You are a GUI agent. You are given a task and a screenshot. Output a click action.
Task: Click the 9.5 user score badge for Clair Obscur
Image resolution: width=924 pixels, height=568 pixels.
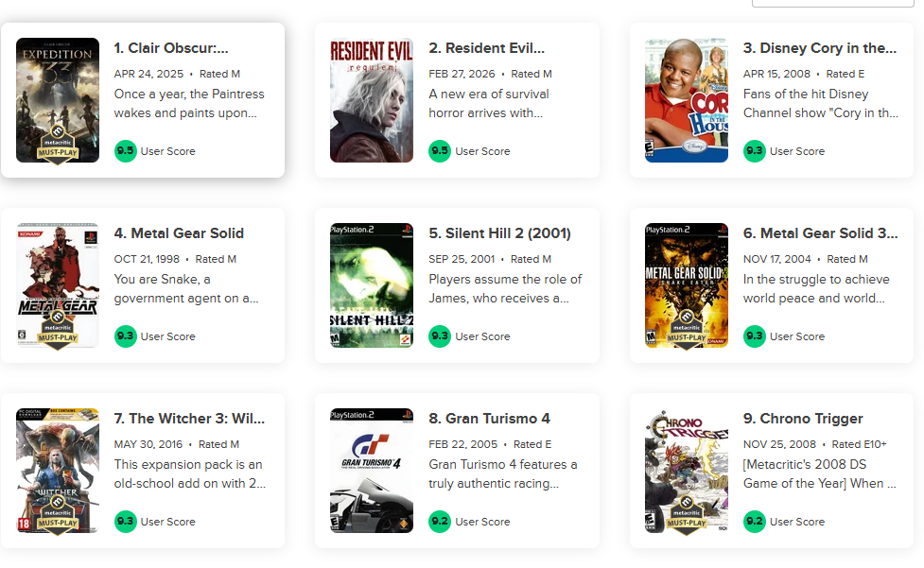125,151
